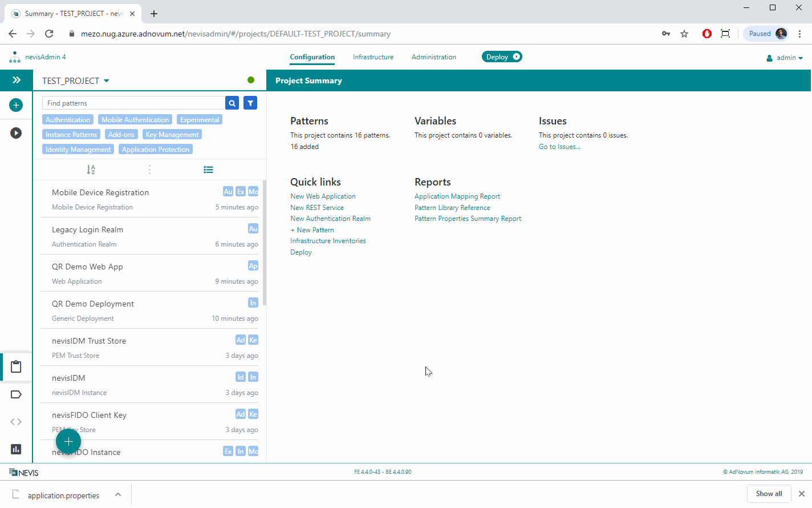
Task: Close the downloads bar
Action: tap(802, 494)
